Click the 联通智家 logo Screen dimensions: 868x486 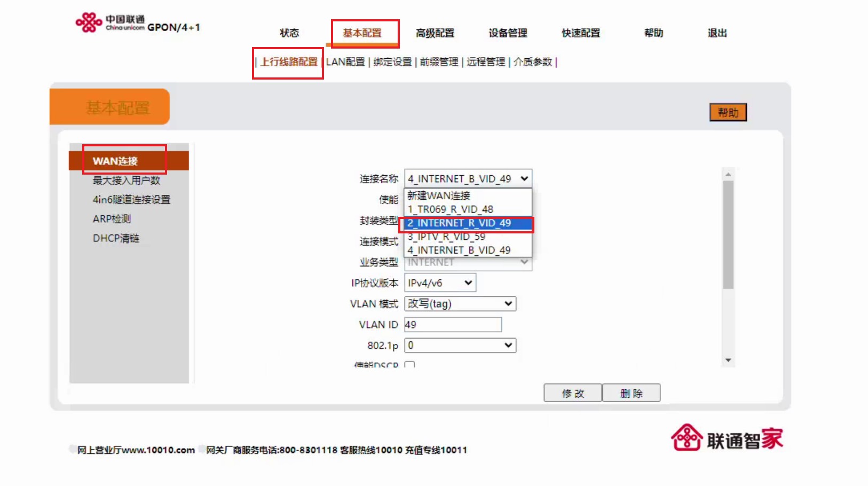point(727,438)
